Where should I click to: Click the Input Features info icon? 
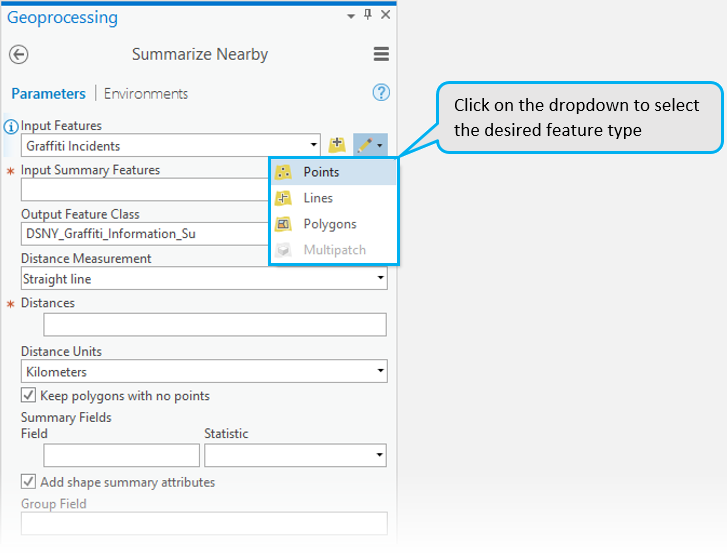tap(11, 127)
